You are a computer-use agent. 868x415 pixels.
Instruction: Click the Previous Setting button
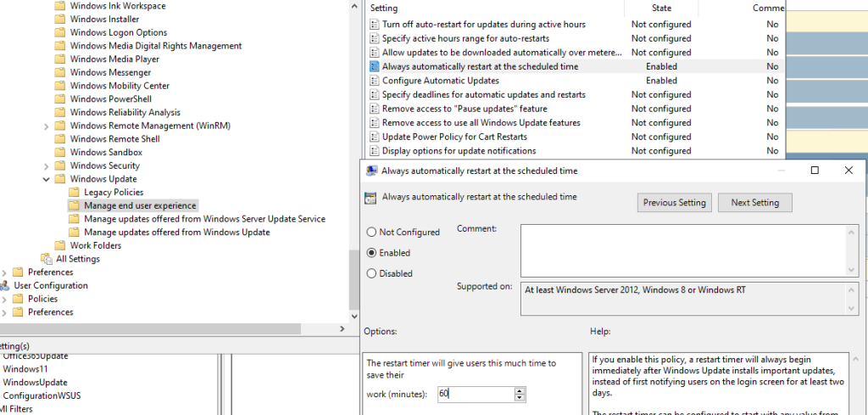click(674, 203)
